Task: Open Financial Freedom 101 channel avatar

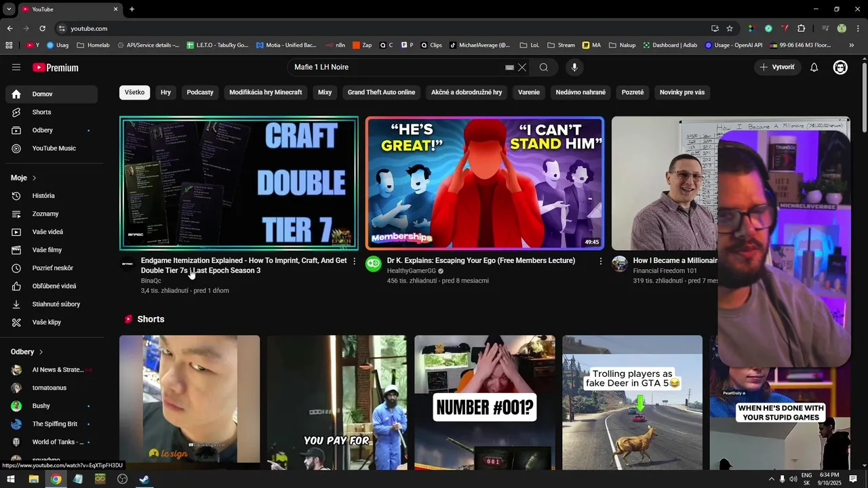Action: click(620, 264)
